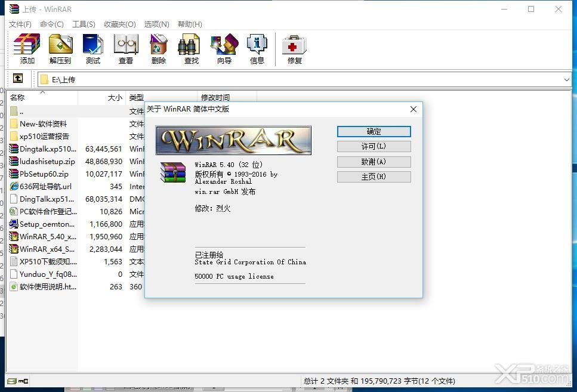The height and width of the screenshot is (392, 577).
Task: Expand the E:\上传 address path dropdown
Action: [566, 79]
